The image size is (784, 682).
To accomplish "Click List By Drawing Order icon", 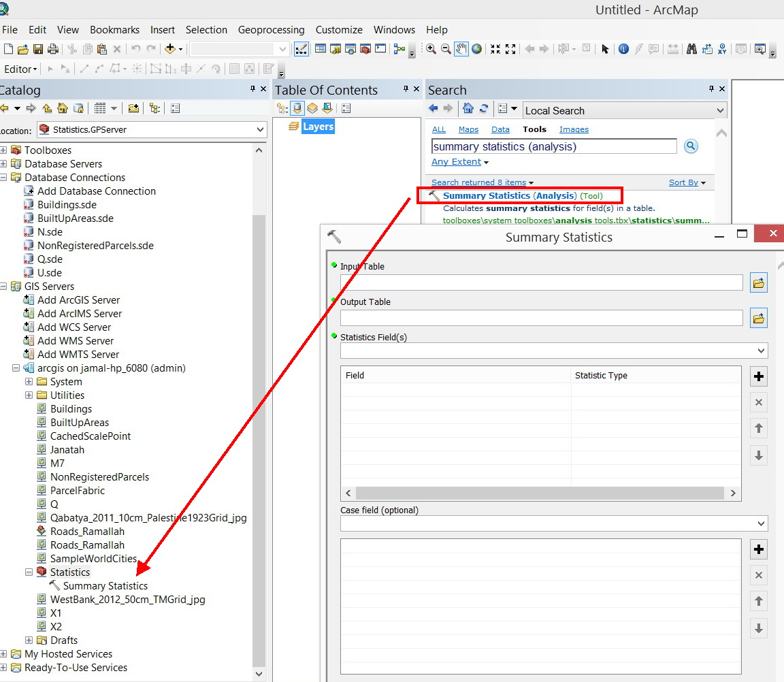I will point(282,108).
